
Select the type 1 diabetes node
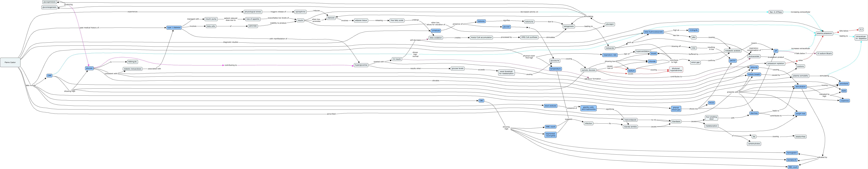tap(174, 28)
